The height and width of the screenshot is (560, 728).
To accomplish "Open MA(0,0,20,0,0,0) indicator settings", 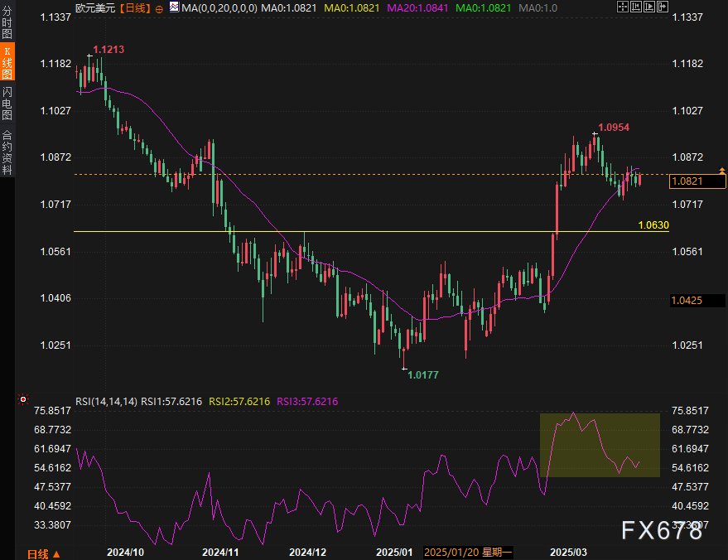I will click(x=219, y=7).
